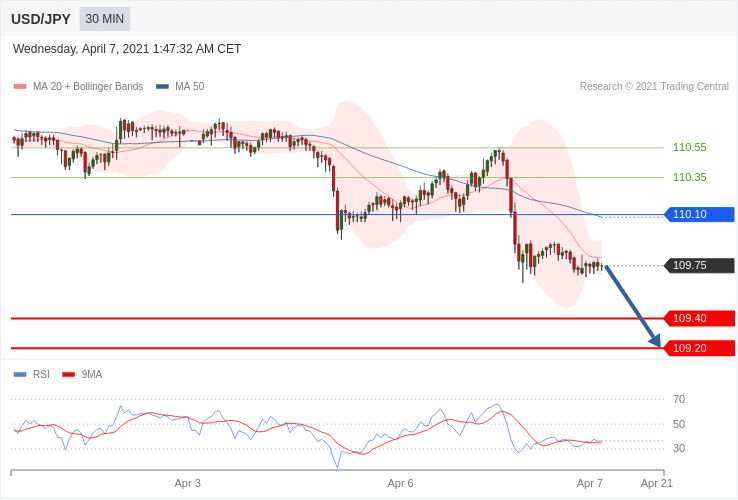Toggle the MA 20 + Bollinger Bands legend label
The image size is (738, 500).
[88, 87]
